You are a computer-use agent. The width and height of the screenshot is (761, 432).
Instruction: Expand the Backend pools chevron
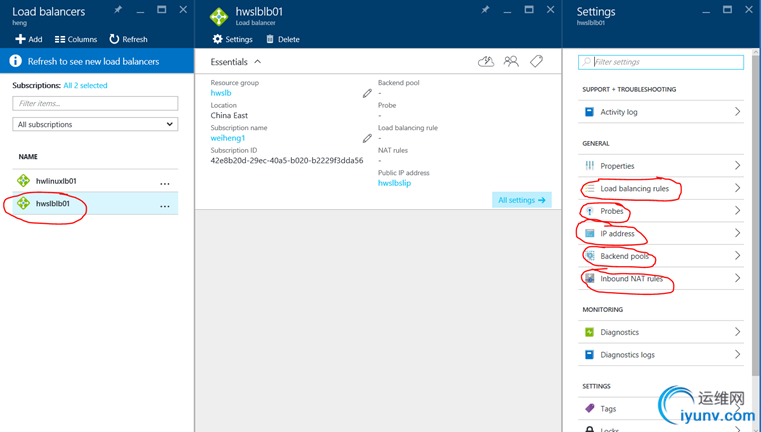click(x=737, y=255)
